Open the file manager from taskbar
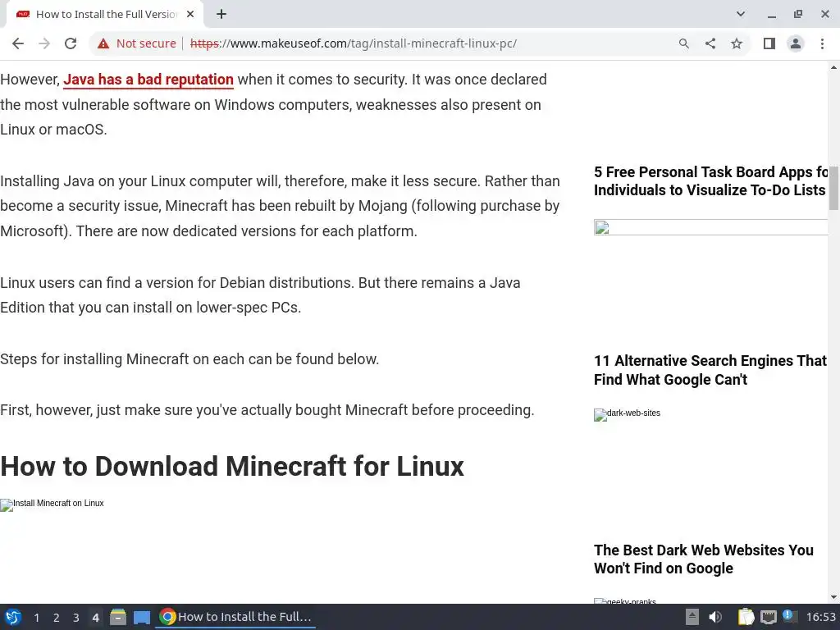 click(118, 617)
